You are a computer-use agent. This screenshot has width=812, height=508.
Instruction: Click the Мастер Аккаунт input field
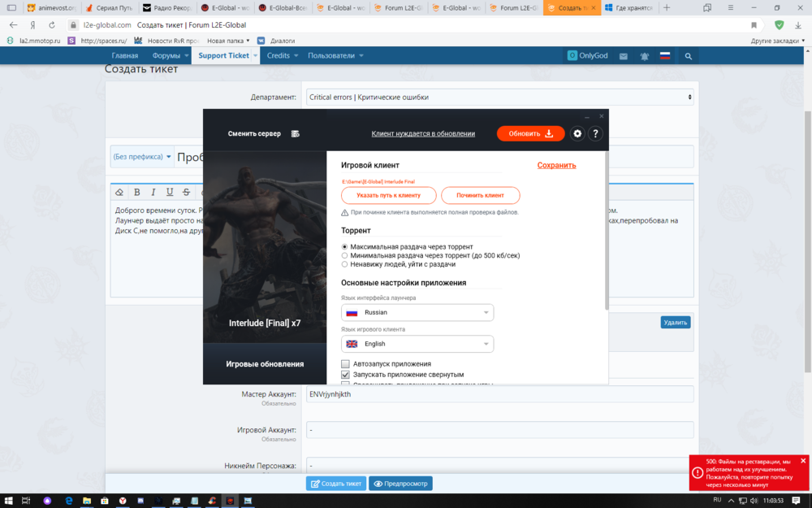coord(499,394)
